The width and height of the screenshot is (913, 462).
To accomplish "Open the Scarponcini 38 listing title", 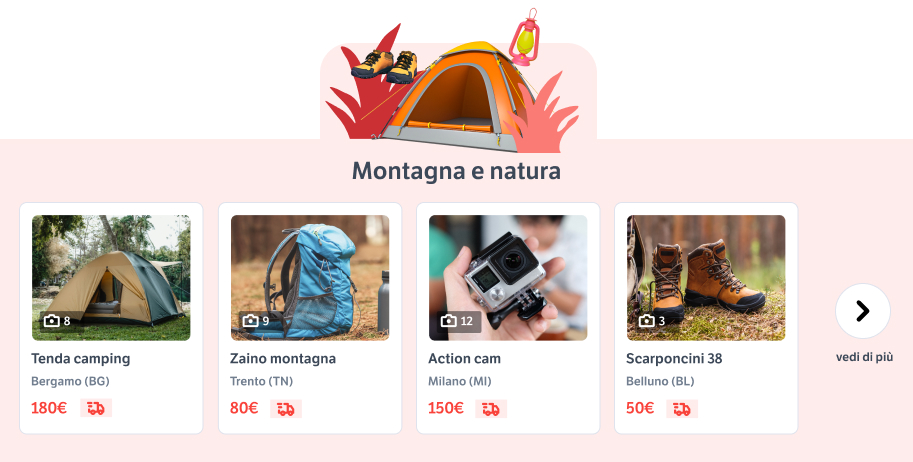I will (x=674, y=358).
